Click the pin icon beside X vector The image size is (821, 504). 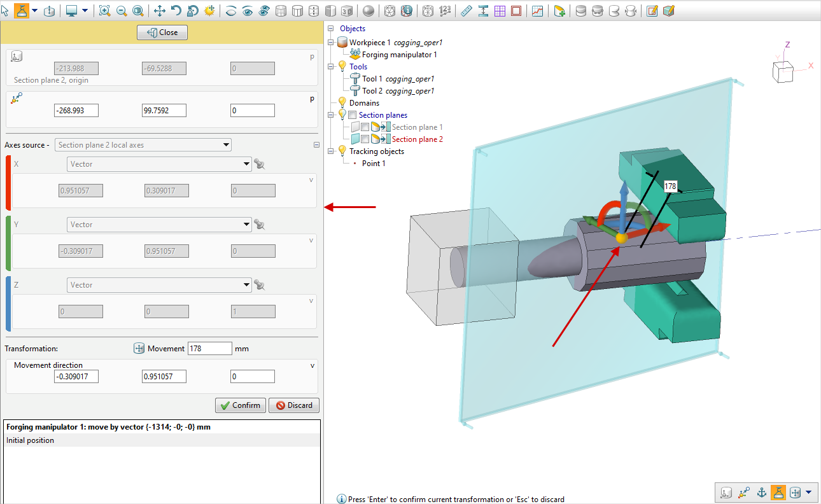260,164
